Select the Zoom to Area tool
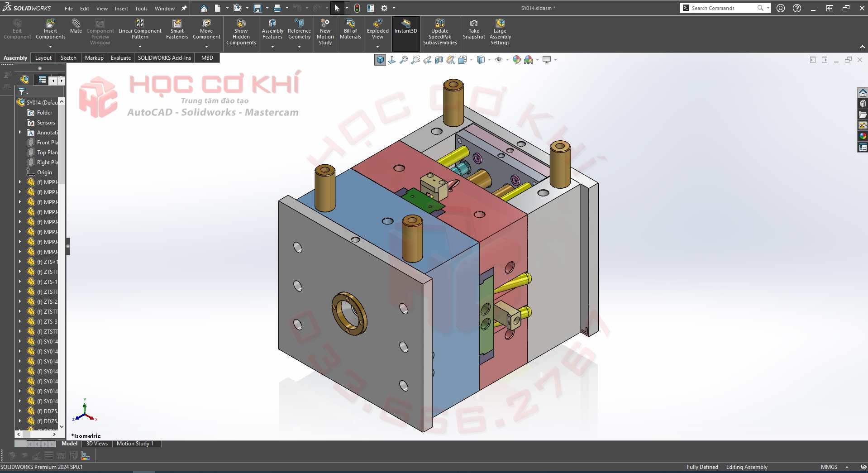Screen dimensions: 868x473 click(x=415, y=60)
